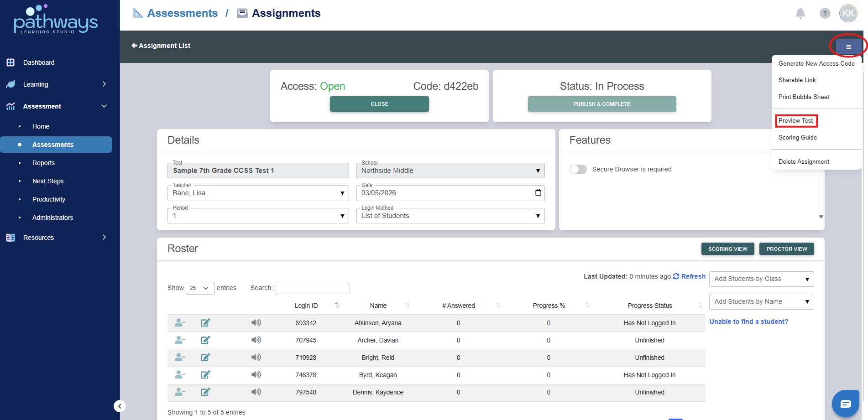
Task: Sort roster by Login ID arrows
Action: coord(337,305)
